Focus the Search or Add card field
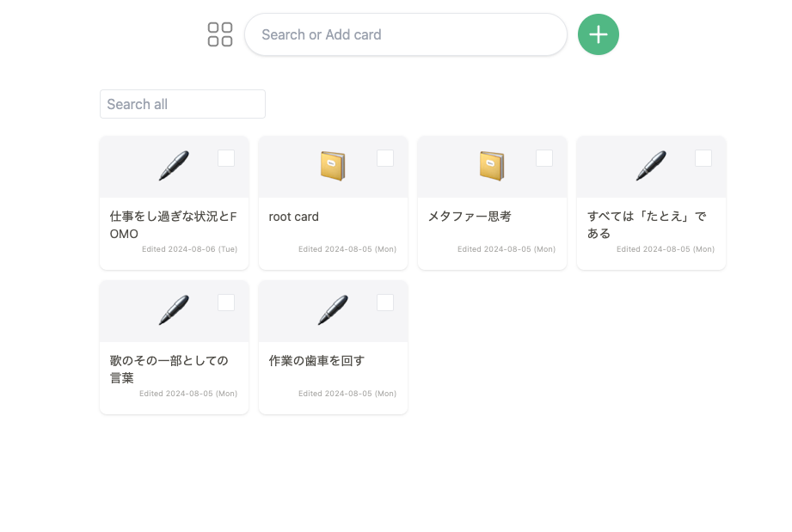This screenshot has height=532, width=792. 406,34
